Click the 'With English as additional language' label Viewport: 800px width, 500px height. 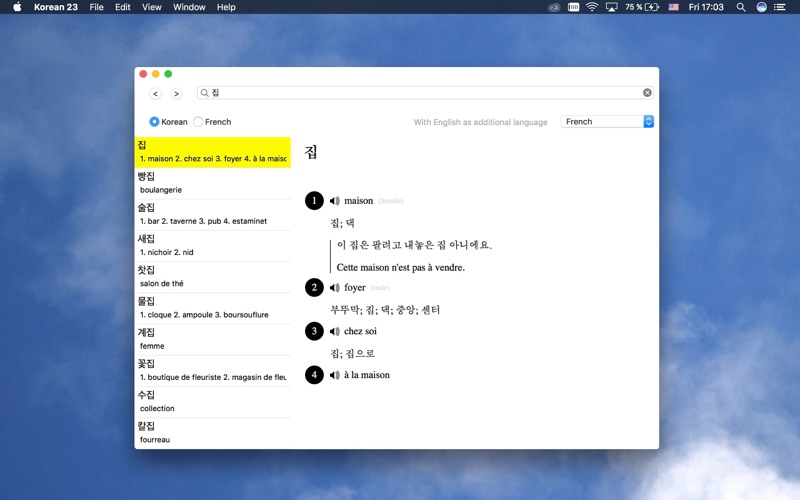(481, 122)
